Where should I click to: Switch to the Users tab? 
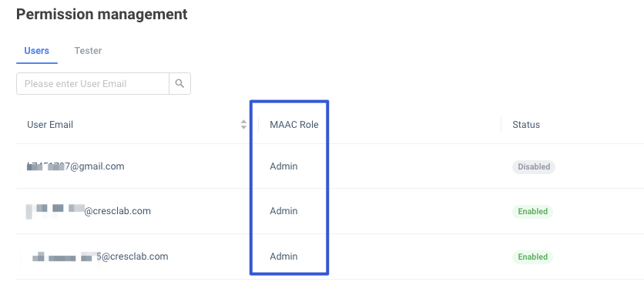36,51
